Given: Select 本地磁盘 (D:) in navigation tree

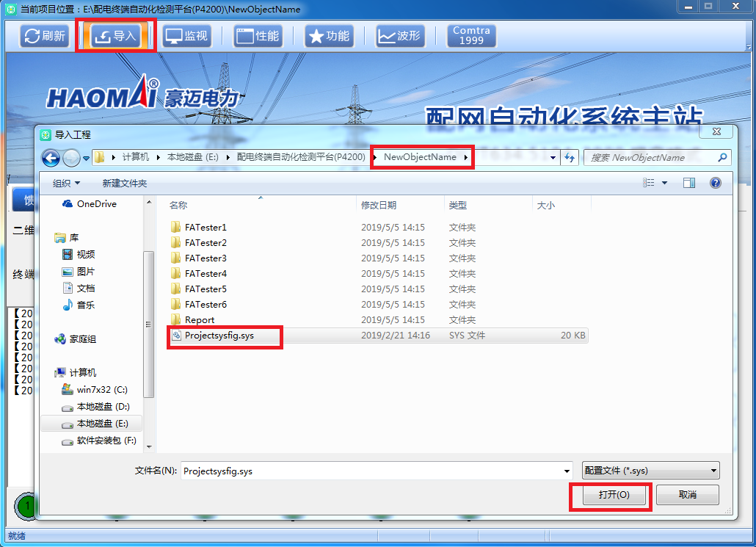Looking at the screenshot, I should pos(103,406).
